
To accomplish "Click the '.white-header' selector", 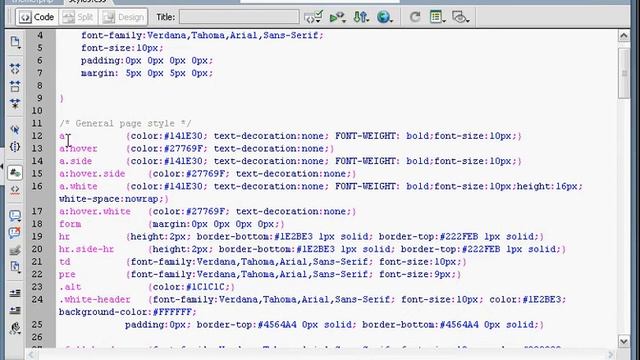I will click(x=95, y=300).
